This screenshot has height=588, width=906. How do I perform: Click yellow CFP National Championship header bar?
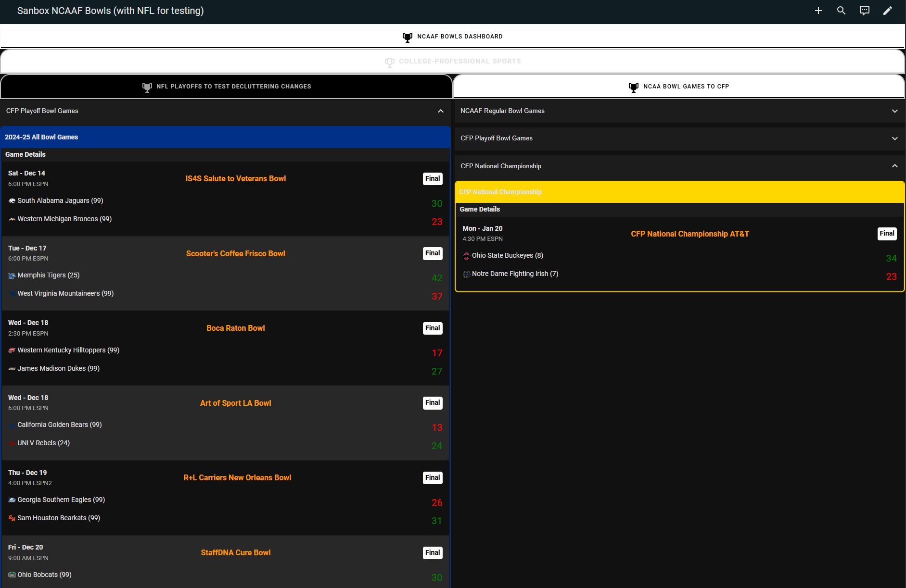[x=679, y=192]
